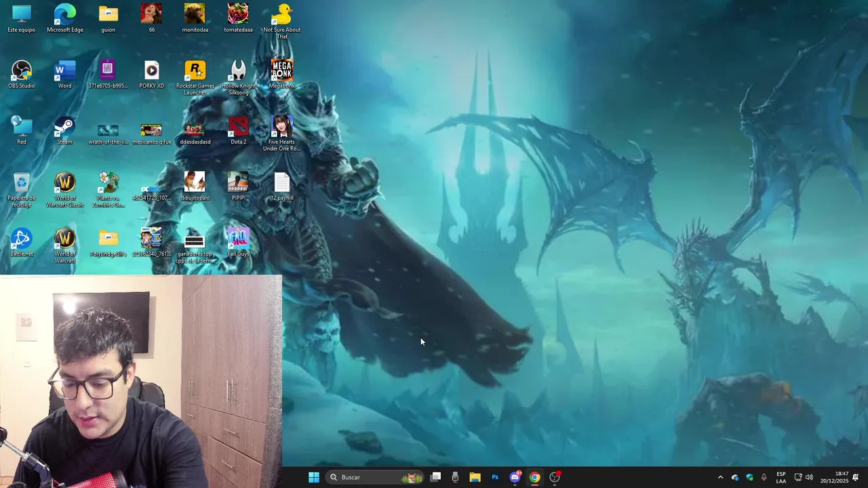Select the dibujitopalo image file
Viewport: 868px width, 488px height.
[x=195, y=187]
